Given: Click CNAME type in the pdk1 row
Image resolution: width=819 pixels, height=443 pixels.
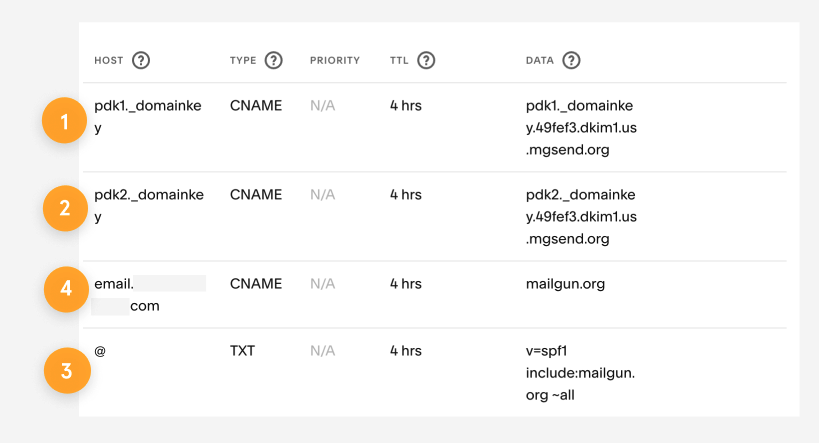Looking at the screenshot, I should point(256,105).
